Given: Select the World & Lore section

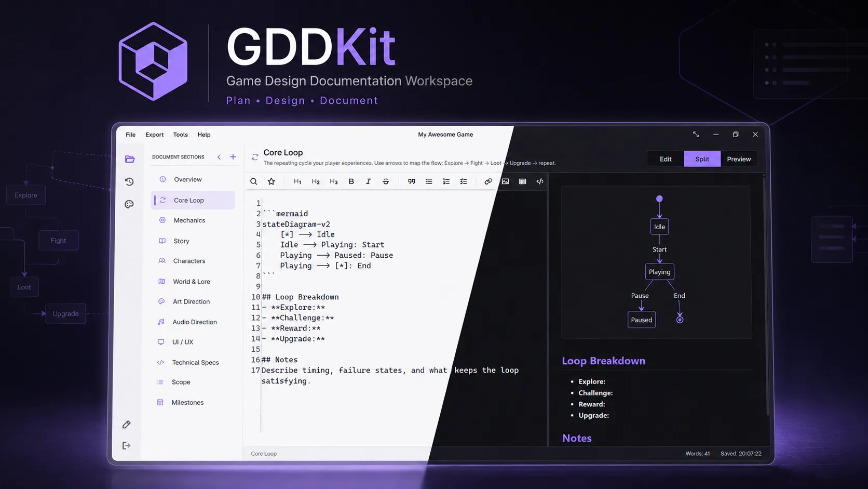Looking at the screenshot, I should pyautogui.click(x=193, y=282).
